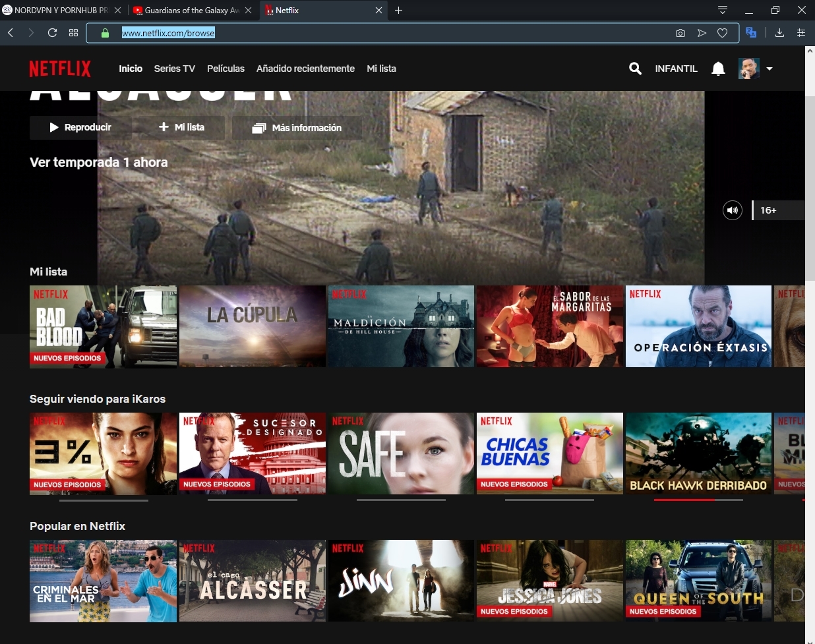Open the Jinn thumbnail
The image size is (815, 644).
pos(401,581)
